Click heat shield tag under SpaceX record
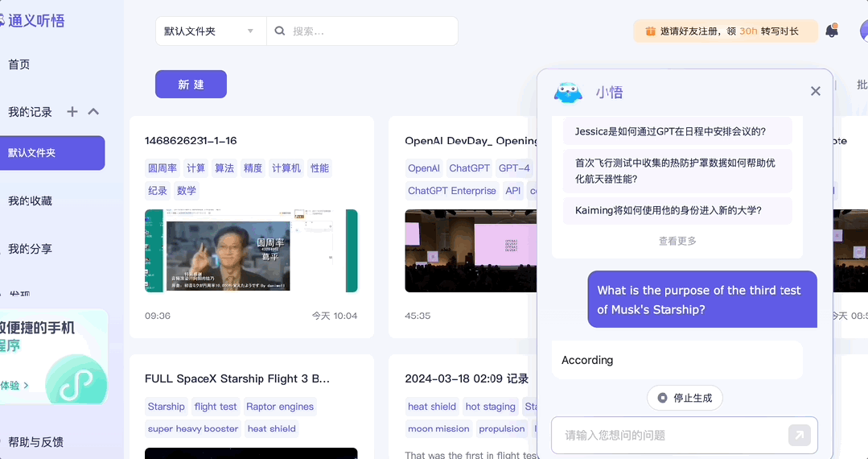Viewport: 868px width, 459px height. tap(271, 428)
